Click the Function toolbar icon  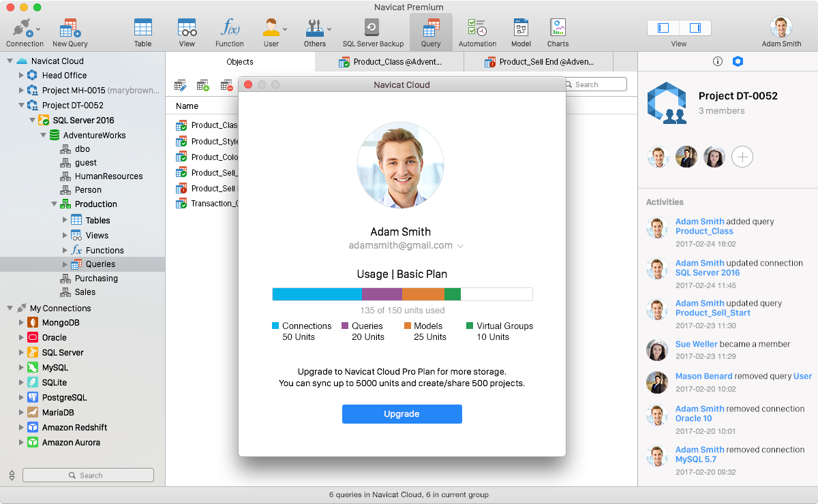(x=230, y=32)
